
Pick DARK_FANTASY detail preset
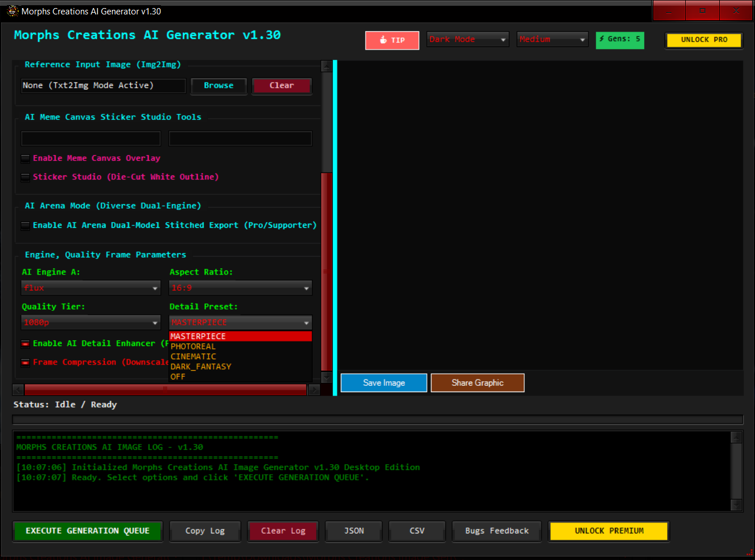pos(241,367)
